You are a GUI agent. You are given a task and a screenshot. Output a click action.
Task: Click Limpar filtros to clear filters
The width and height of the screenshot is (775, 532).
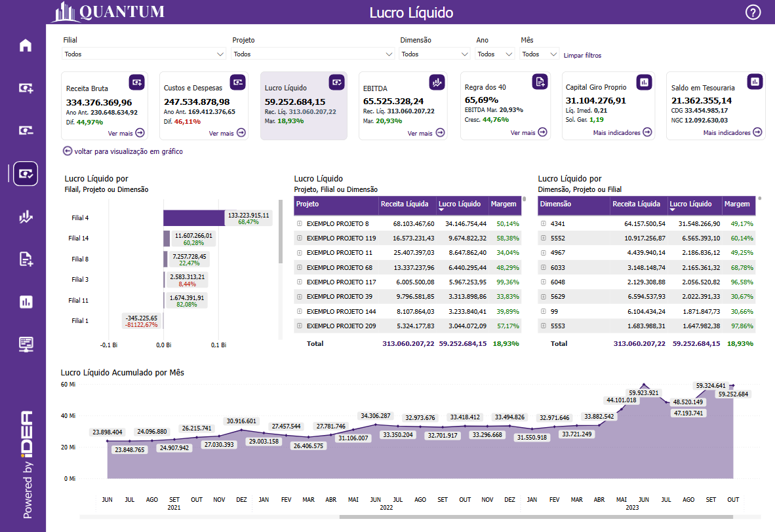[x=582, y=54]
